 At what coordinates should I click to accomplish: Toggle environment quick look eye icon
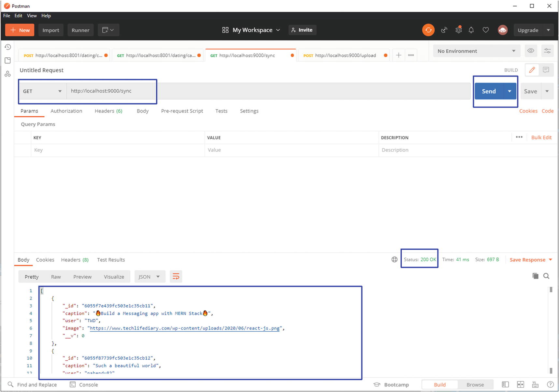(x=531, y=51)
